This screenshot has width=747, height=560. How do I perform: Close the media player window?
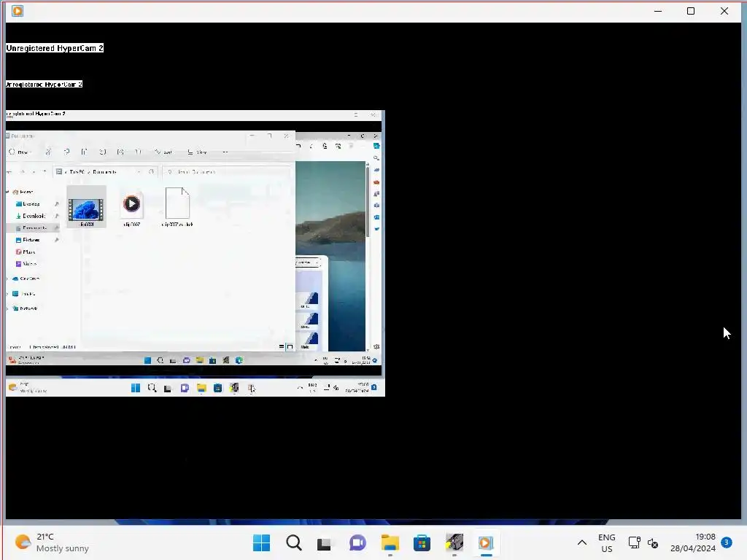tap(724, 11)
